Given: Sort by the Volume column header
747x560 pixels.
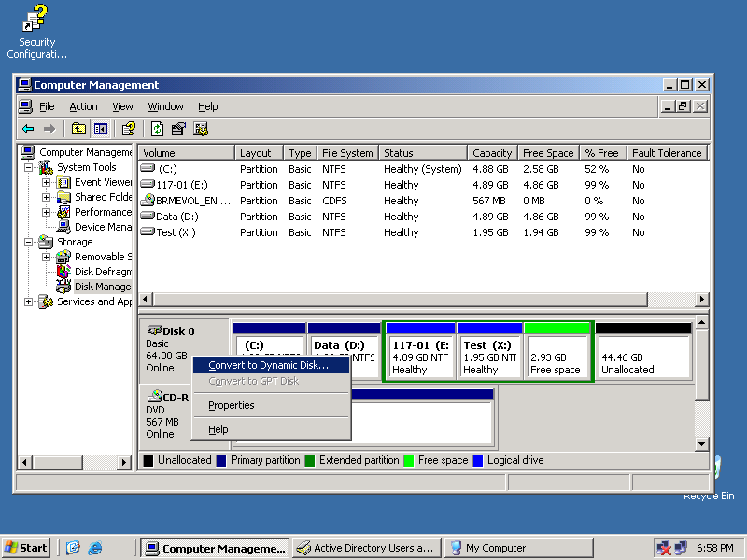Looking at the screenshot, I should 186,153.
